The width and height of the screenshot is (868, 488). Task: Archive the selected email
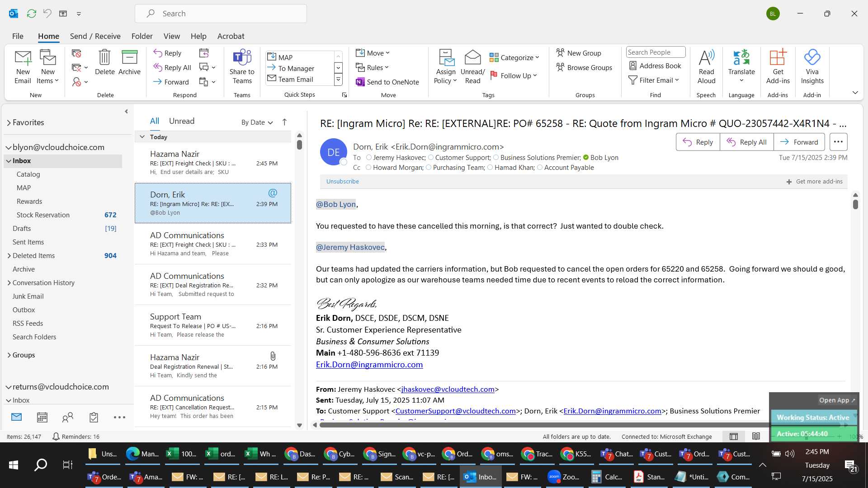coord(129,62)
